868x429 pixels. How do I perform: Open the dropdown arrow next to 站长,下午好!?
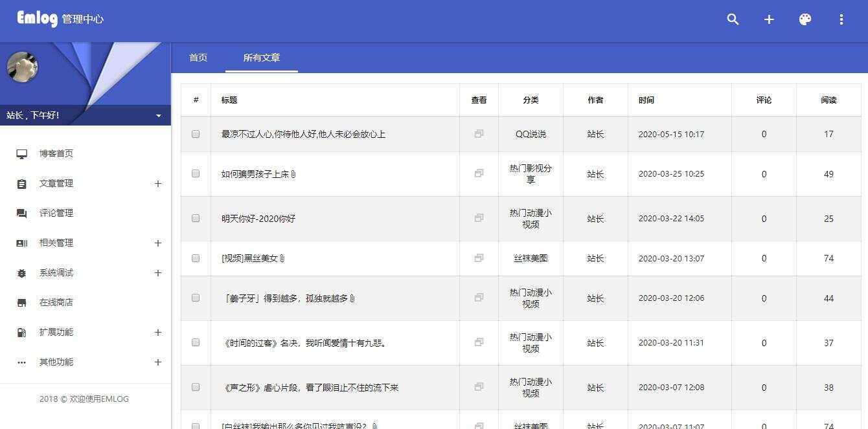[158, 115]
